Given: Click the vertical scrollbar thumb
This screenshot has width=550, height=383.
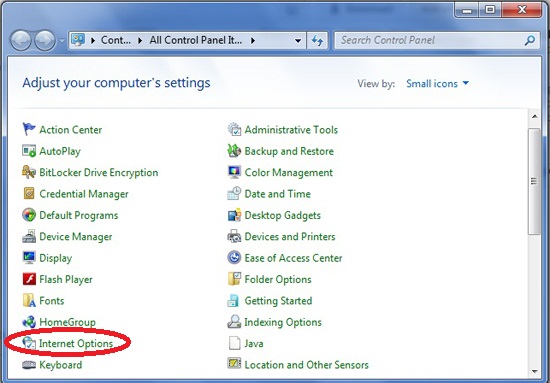Looking at the screenshot, I should [534, 181].
